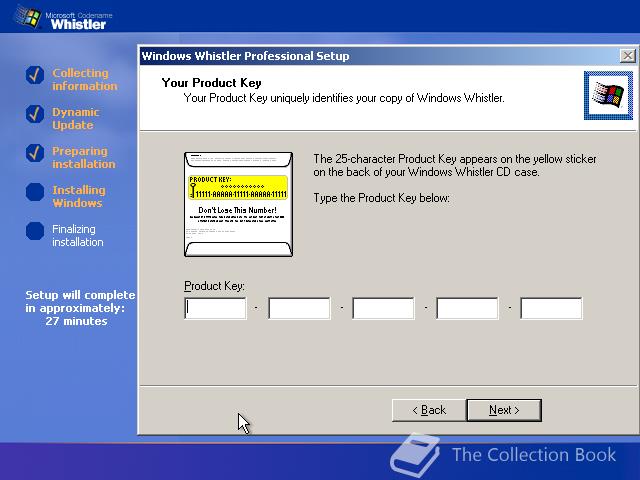The height and width of the screenshot is (480, 640).
Task: Click the 'Dynamic Update' step text
Action: [x=76, y=118]
